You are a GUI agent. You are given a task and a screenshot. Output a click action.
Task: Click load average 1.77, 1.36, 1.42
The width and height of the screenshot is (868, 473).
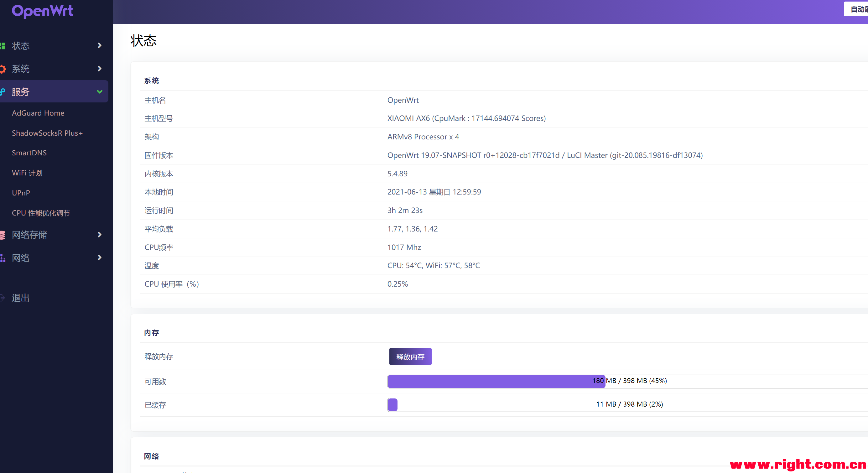(413, 229)
